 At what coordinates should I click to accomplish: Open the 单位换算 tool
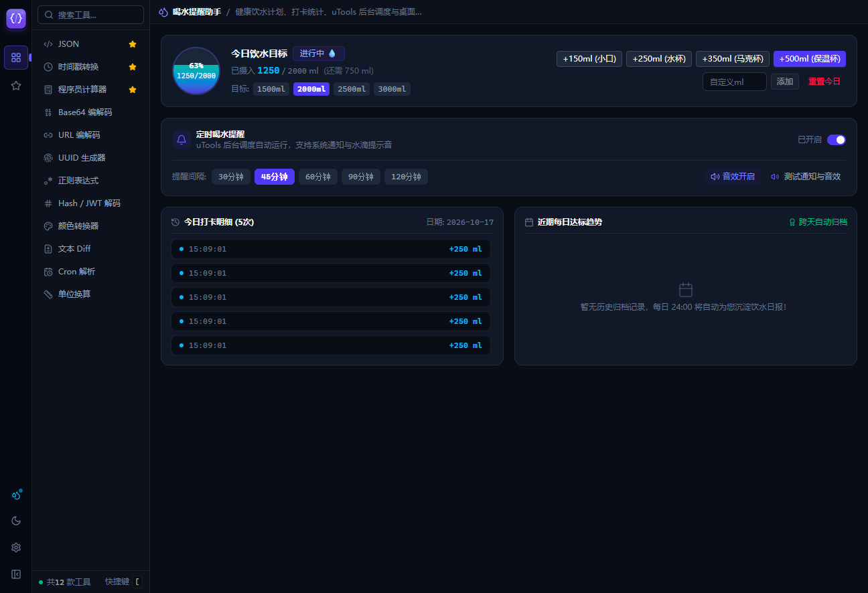pyautogui.click(x=90, y=294)
